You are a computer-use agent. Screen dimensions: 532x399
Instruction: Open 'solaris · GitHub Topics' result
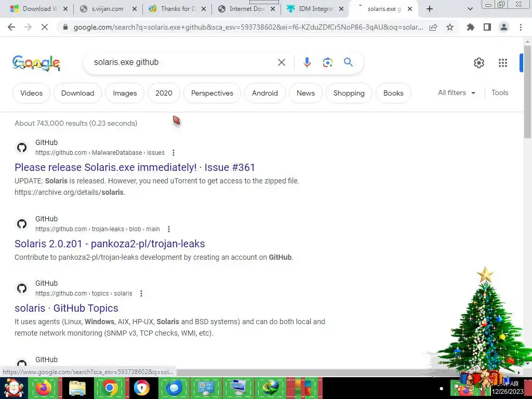tap(66, 308)
